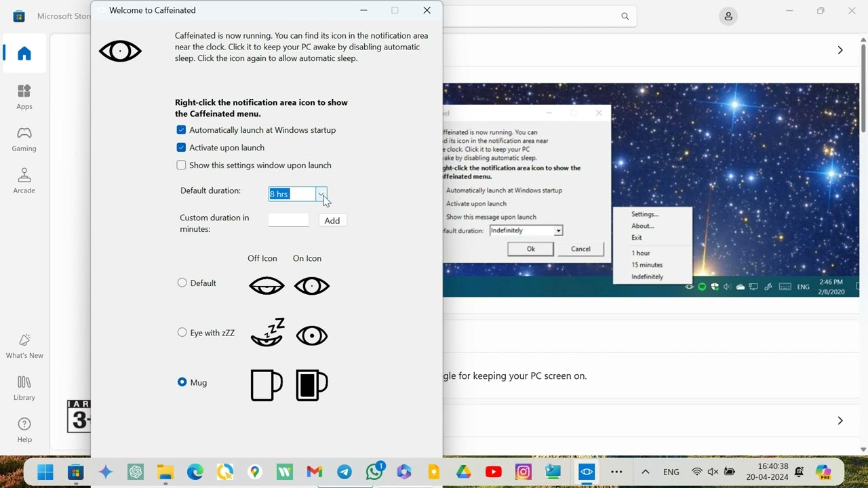Click the empty mug off icon
Viewport: 868px width, 488px height.
(267, 385)
